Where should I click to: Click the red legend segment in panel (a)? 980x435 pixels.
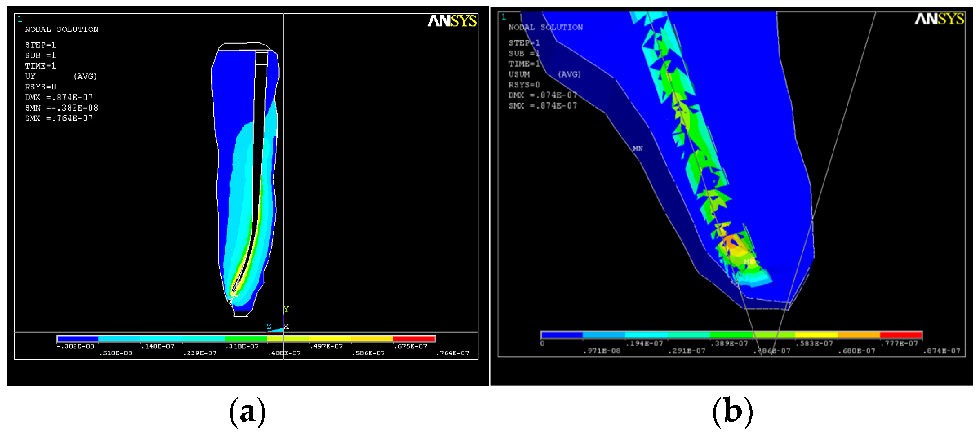[x=414, y=339]
